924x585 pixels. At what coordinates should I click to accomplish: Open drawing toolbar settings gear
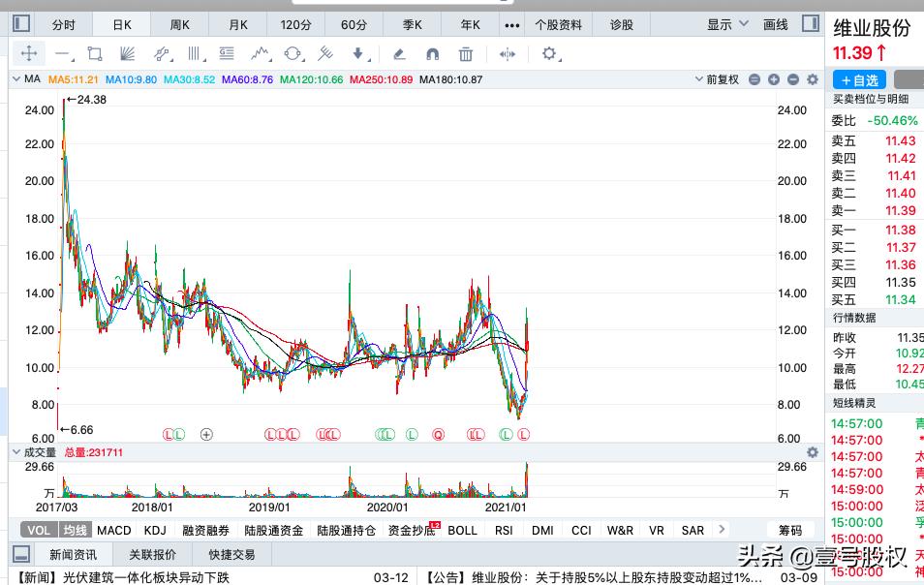click(550, 54)
